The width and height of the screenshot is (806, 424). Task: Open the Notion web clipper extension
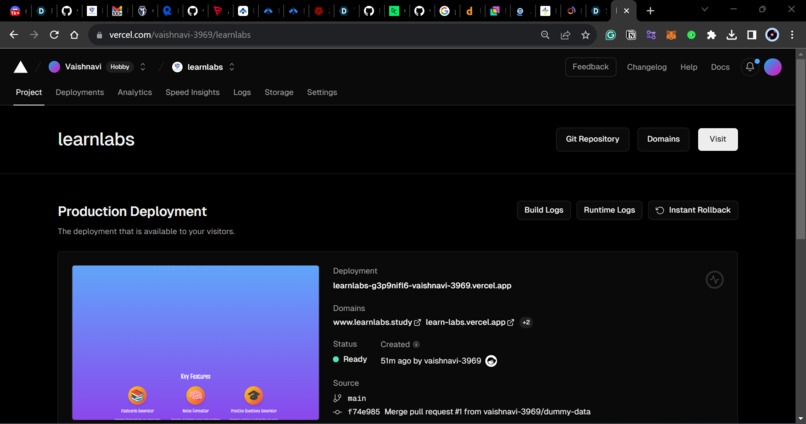[631, 35]
